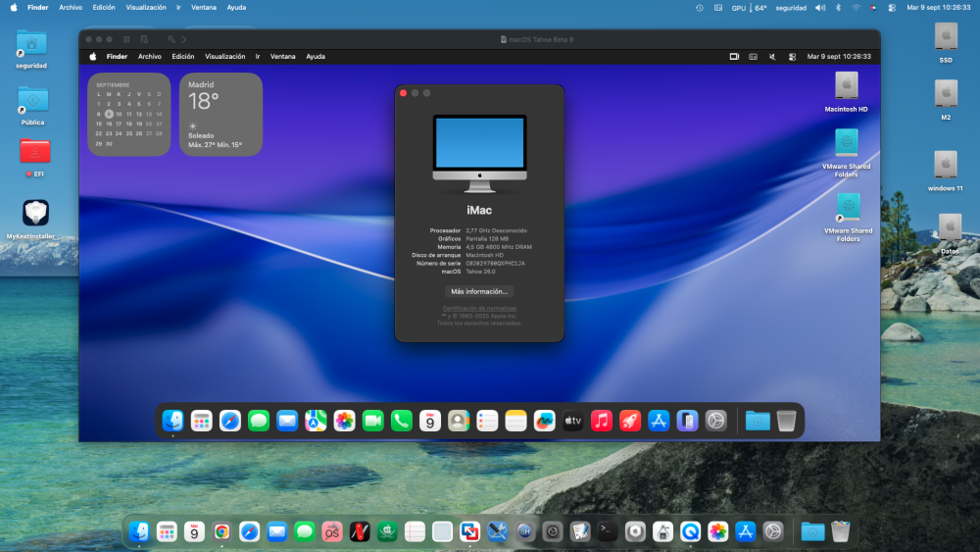This screenshot has width=980, height=552.
Task: Open the Phone app in the VM dock
Action: [401, 421]
